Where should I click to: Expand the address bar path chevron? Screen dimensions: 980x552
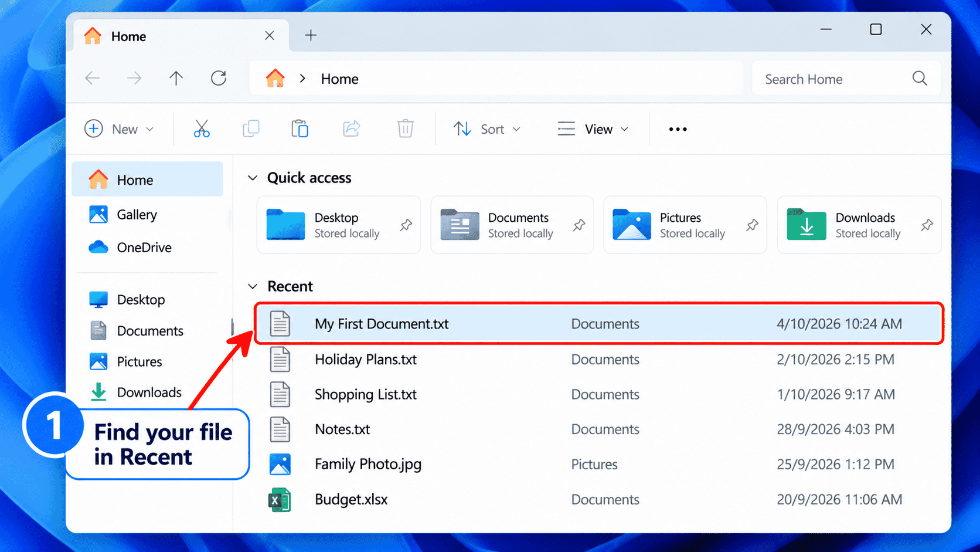[302, 79]
